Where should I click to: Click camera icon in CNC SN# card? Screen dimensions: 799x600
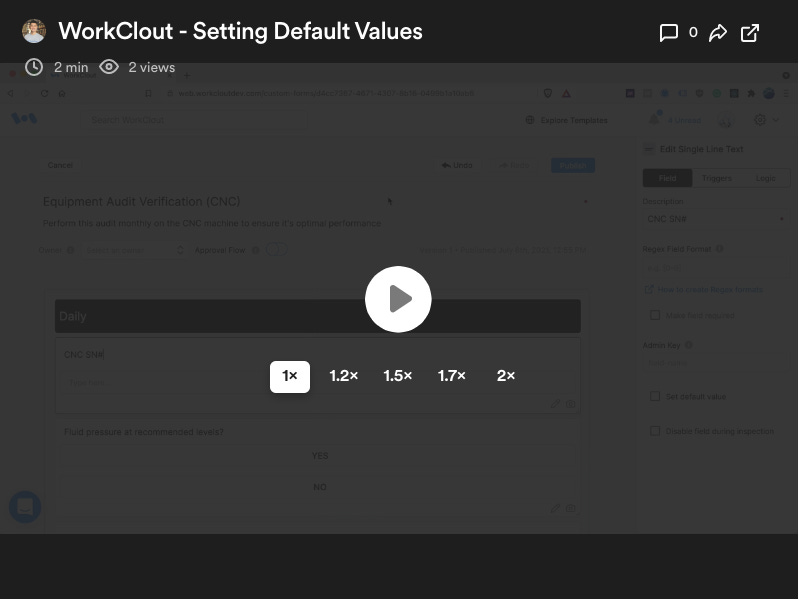[x=571, y=404]
